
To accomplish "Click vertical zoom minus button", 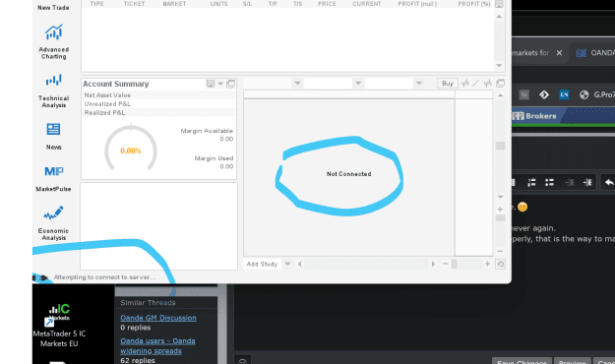I will point(500,251).
